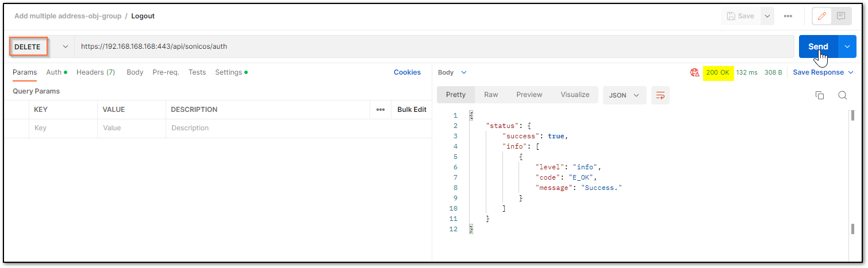Click the Value input cell
The width and height of the screenshot is (868, 268).
pyautogui.click(x=132, y=128)
